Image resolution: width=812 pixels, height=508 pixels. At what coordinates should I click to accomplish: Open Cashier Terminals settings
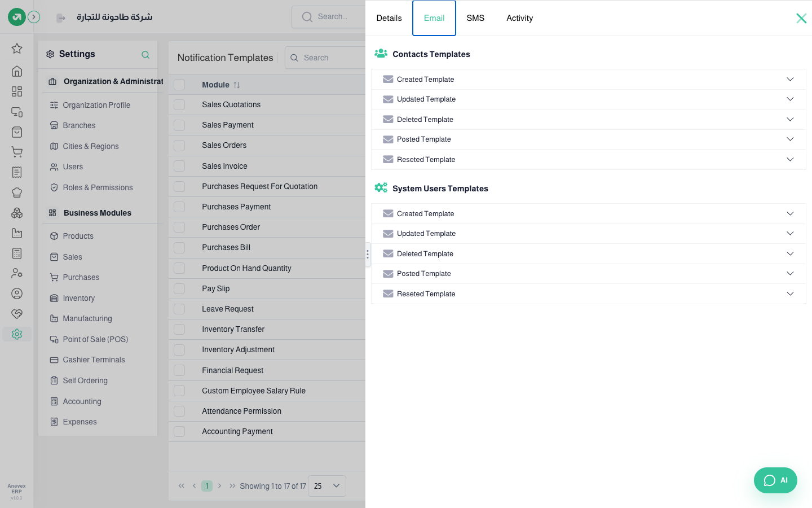point(94,360)
